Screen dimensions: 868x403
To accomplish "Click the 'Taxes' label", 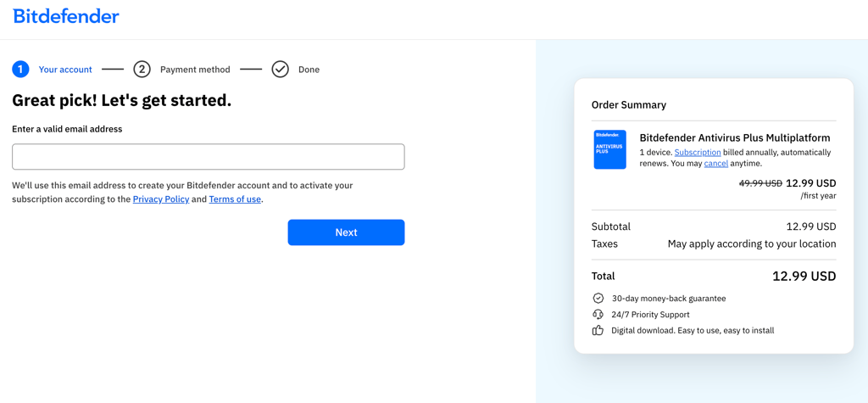I will (x=604, y=243).
